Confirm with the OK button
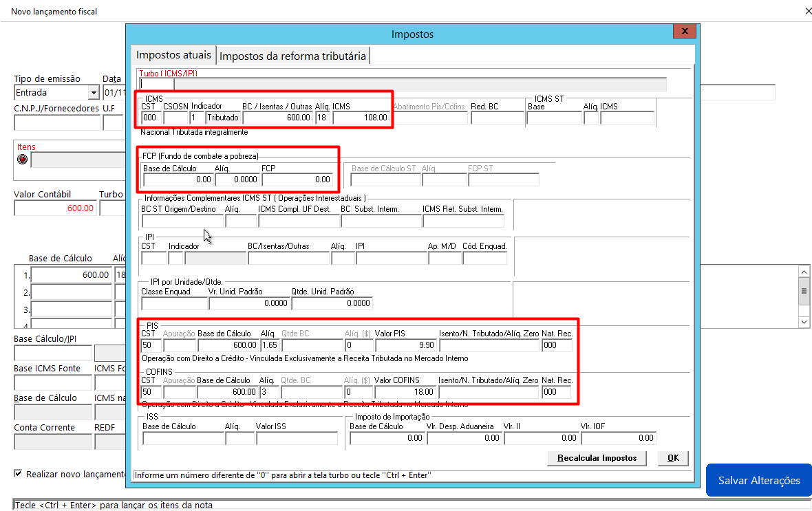This screenshot has height=511, width=812. [673, 457]
